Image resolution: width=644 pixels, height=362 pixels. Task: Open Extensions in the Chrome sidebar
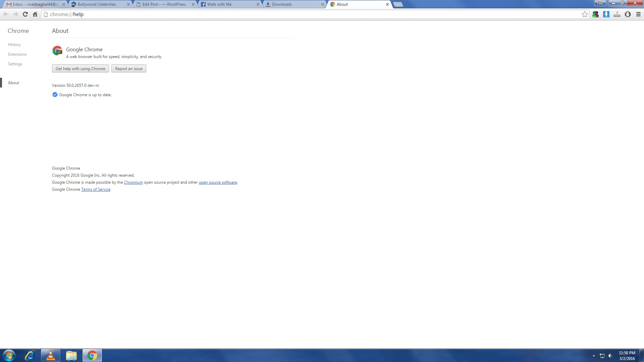17,54
